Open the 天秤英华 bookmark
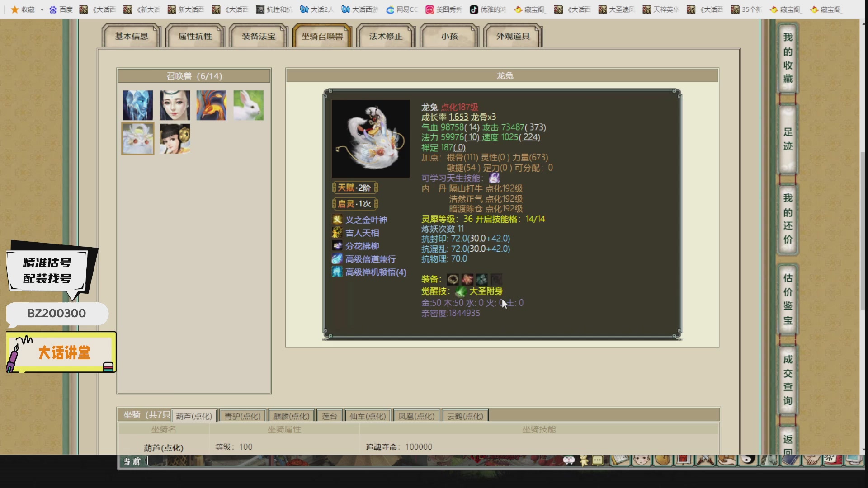The width and height of the screenshot is (868, 488). (661, 9)
